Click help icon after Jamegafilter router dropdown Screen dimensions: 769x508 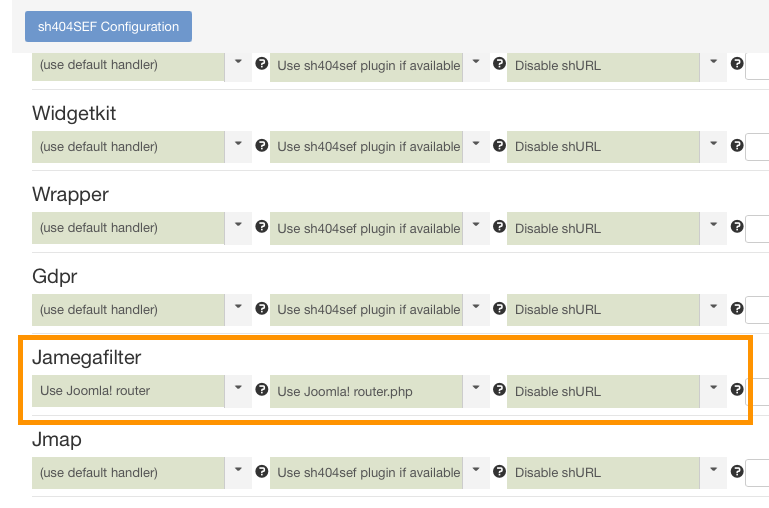262,390
